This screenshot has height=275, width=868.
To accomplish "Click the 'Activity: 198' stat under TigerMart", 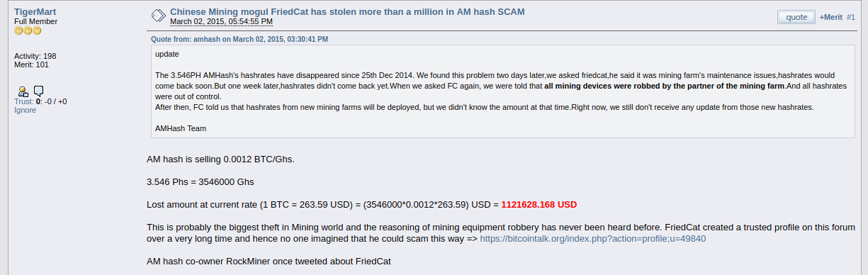I will [x=35, y=56].
